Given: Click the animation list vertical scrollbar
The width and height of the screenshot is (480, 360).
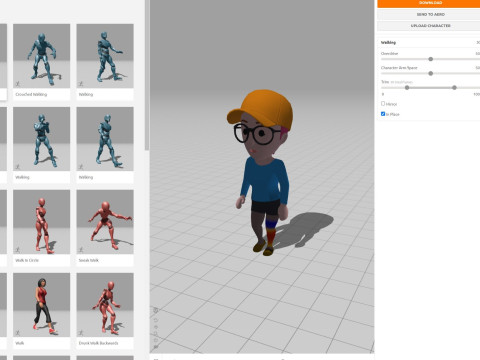Looking at the screenshot, I should 147,75.
